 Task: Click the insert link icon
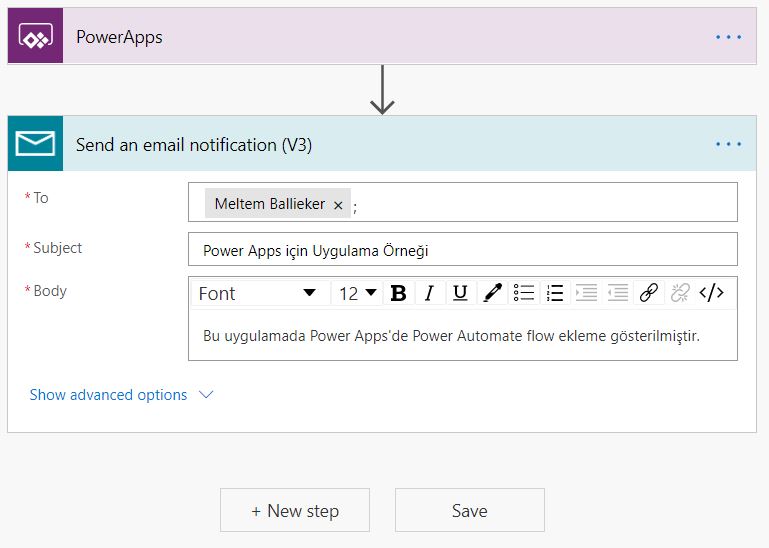click(648, 293)
